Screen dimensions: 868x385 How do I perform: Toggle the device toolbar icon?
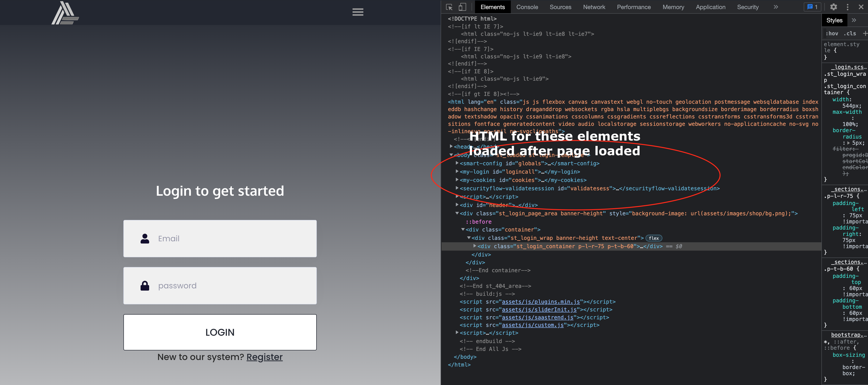(462, 7)
